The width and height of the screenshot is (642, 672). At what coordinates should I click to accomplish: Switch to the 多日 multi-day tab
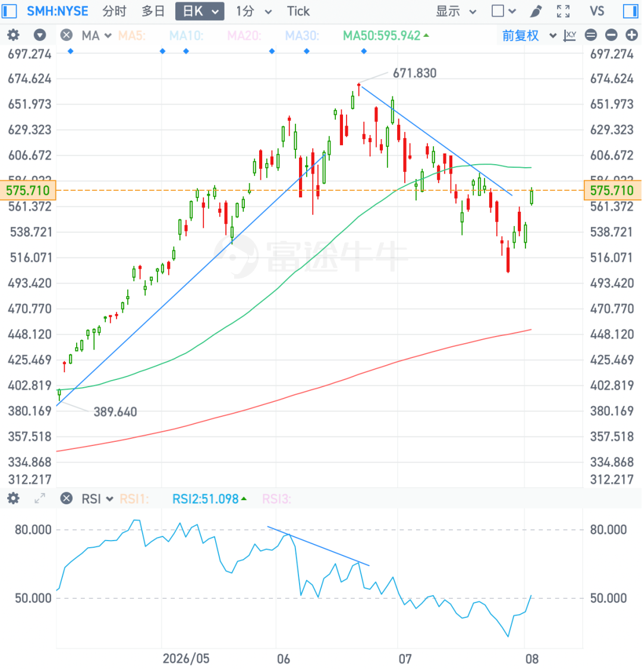(x=153, y=11)
